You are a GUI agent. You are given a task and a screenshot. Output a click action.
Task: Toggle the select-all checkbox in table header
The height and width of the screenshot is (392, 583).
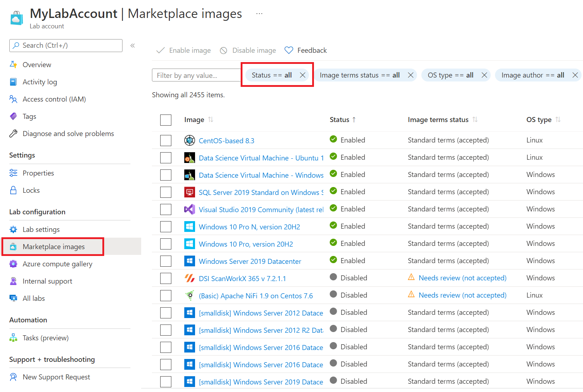166,120
